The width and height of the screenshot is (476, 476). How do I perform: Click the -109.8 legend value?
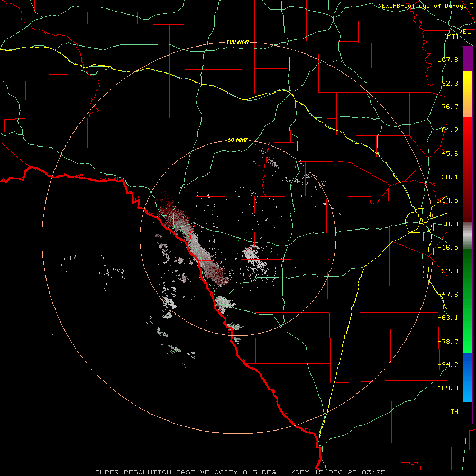[x=446, y=388]
